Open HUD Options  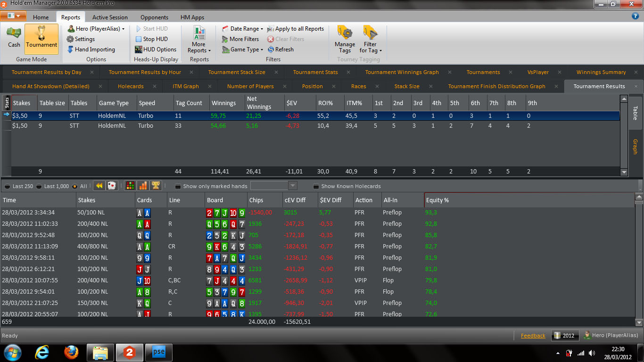156,49
